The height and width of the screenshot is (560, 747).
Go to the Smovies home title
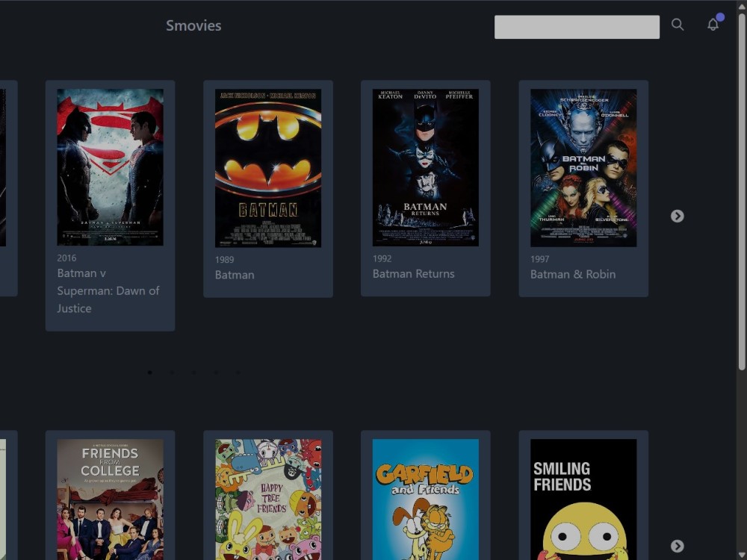click(x=193, y=25)
